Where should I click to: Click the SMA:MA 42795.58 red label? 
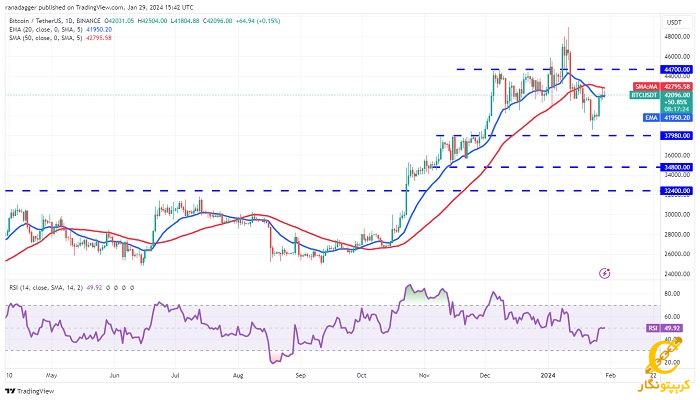(662, 87)
